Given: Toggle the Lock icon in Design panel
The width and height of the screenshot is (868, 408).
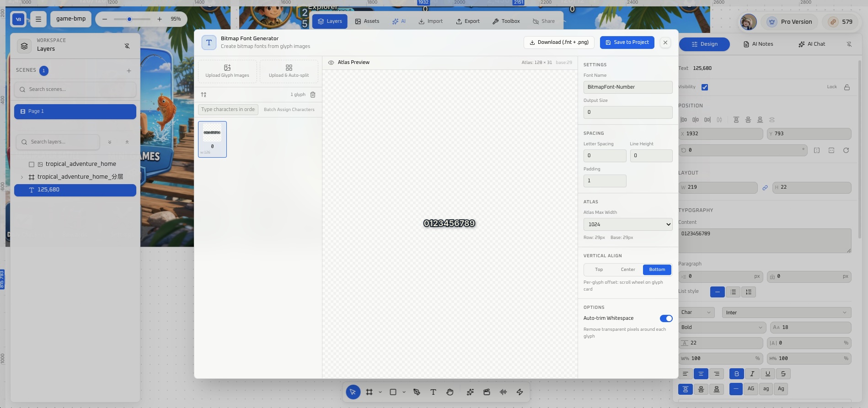Looking at the screenshot, I should 847,87.
